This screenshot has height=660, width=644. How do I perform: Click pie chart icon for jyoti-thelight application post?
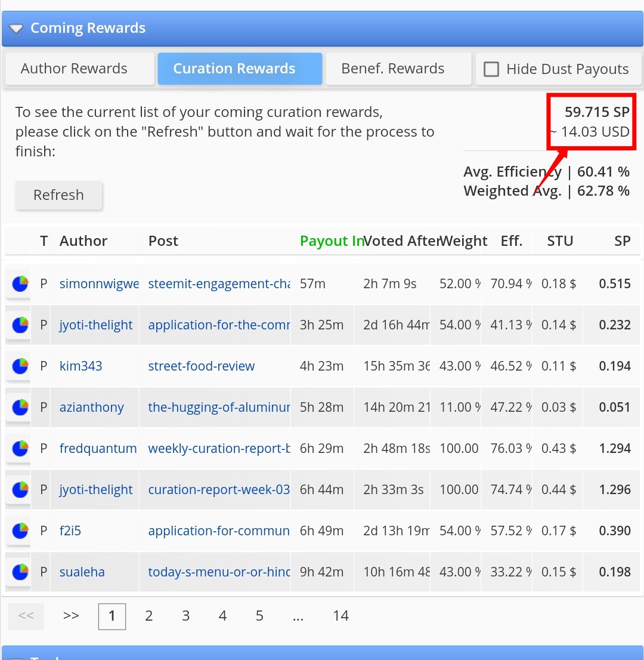point(20,325)
